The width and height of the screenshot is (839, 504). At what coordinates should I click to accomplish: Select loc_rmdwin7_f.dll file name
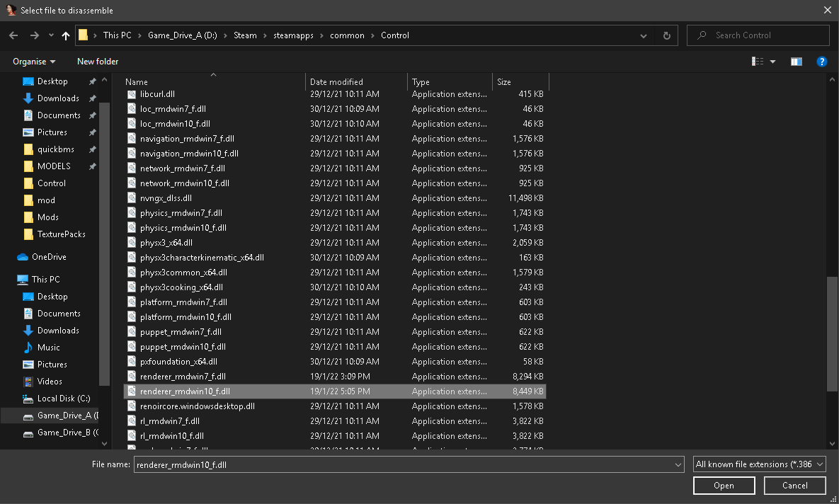173,109
